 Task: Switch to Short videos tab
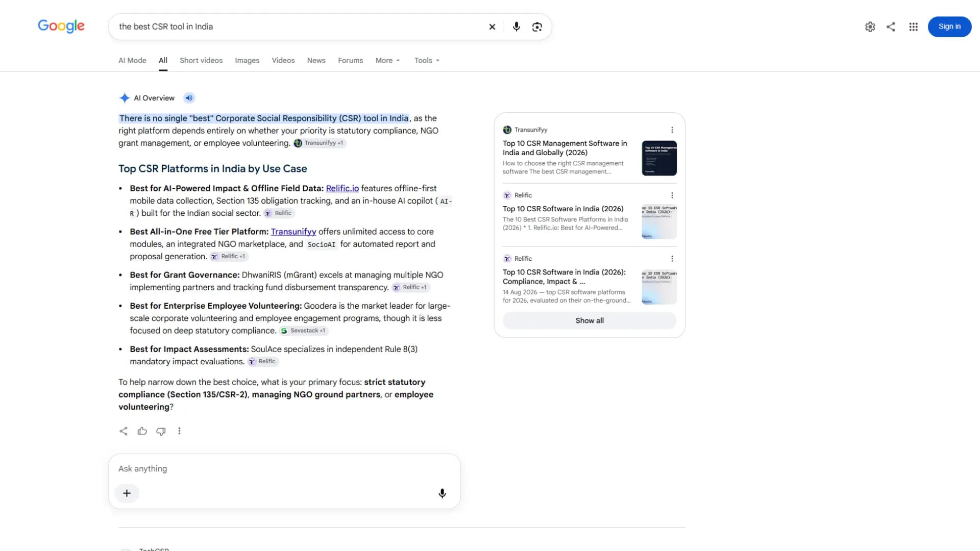pyautogui.click(x=201, y=60)
